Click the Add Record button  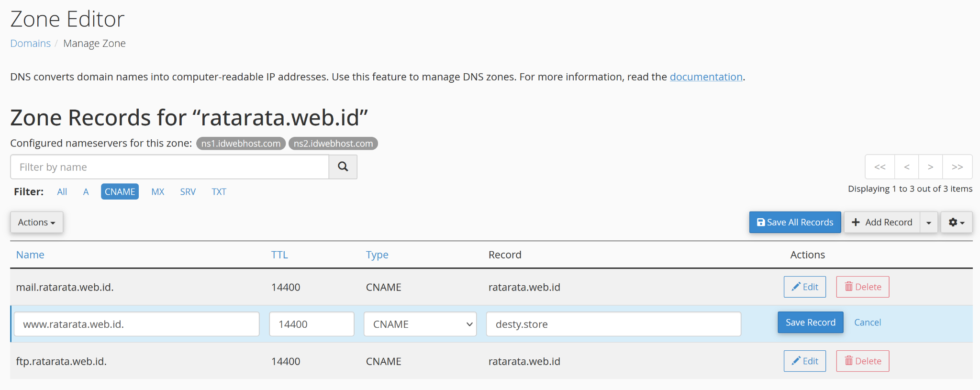coord(882,223)
